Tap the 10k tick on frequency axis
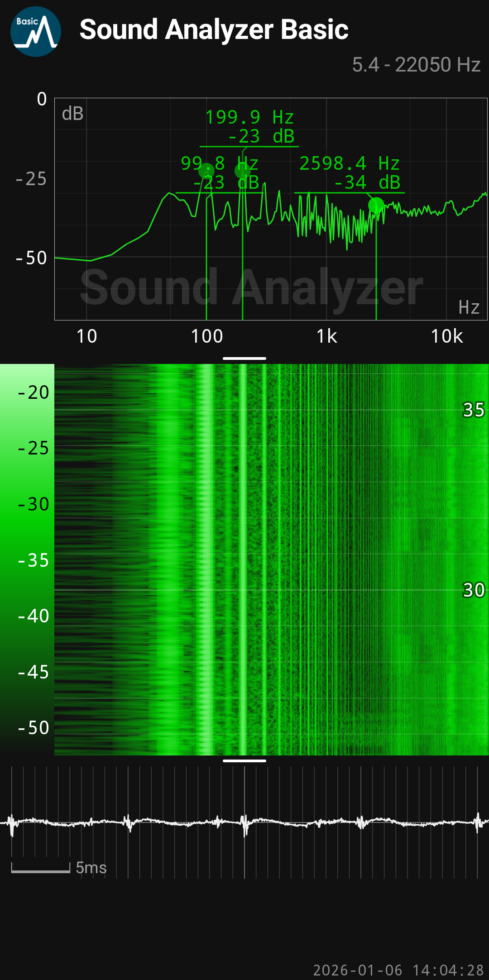The height and width of the screenshot is (980, 489). coord(446,336)
